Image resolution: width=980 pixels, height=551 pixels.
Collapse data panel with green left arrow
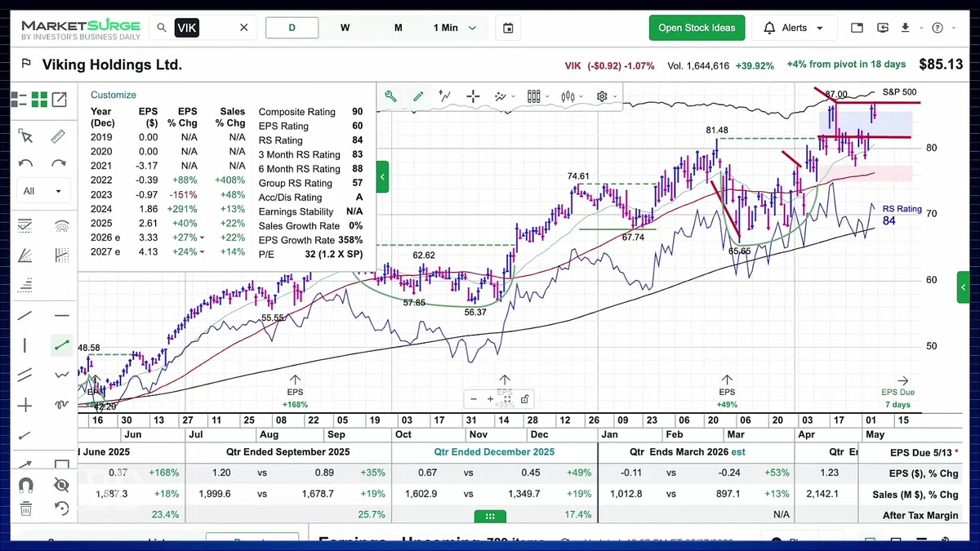click(x=382, y=176)
